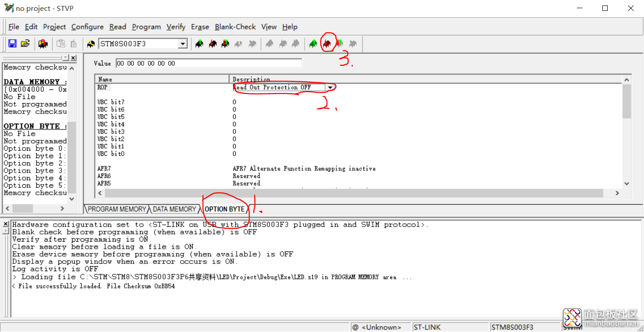Click the option byte Value input field
The height and width of the screenshot is (332, 644).
pos(209,63)
